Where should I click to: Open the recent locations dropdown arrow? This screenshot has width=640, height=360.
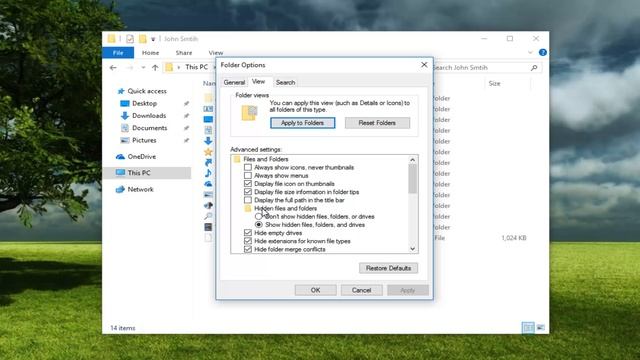point(143,68)
